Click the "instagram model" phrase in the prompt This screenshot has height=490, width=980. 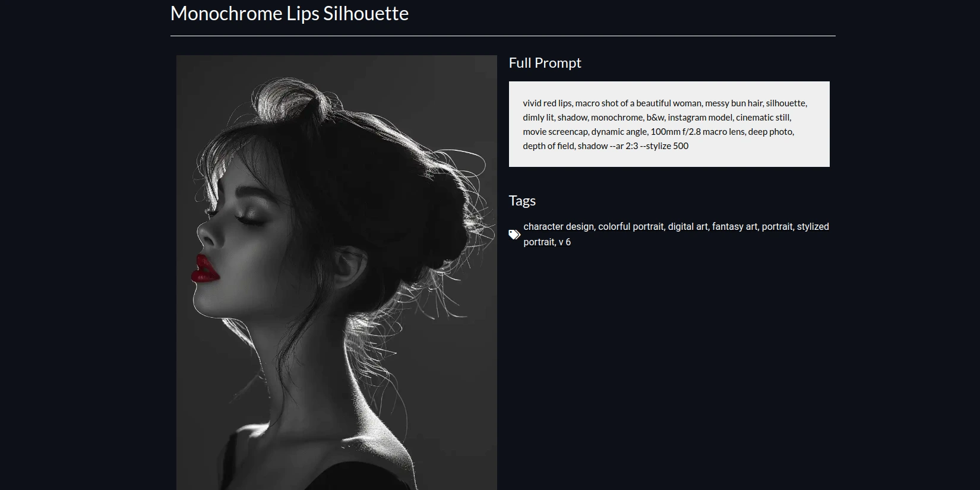[x=700, y=118]
